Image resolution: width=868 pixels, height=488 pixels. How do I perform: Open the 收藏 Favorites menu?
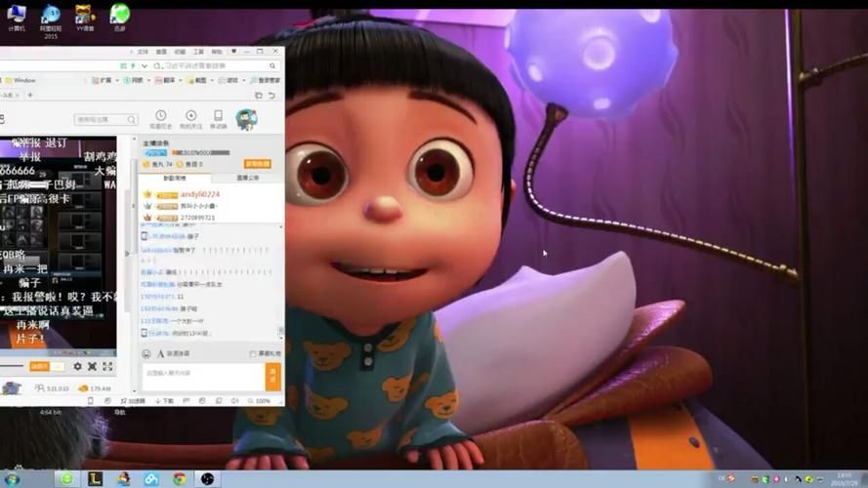click(x=180, y=52)
